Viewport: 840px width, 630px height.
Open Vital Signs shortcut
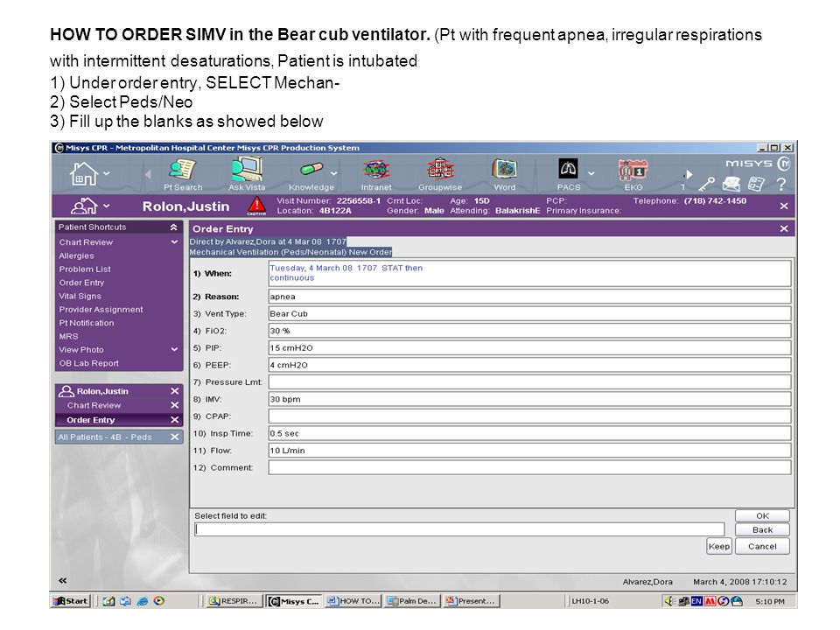click(x=80, y=297)
